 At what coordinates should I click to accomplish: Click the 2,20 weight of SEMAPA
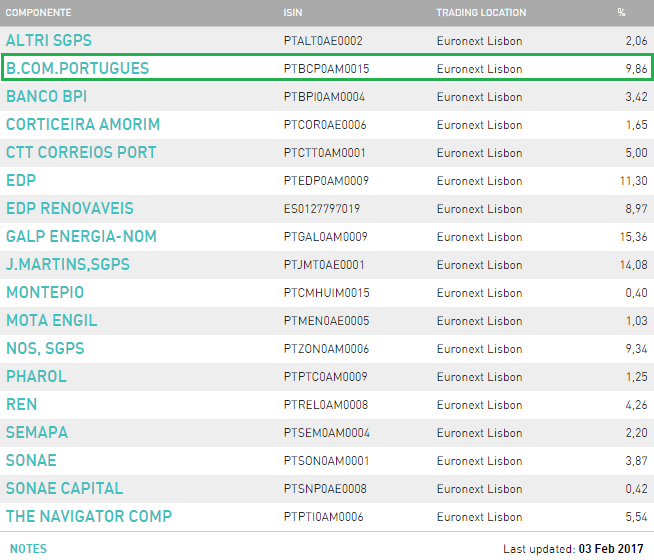636,433
